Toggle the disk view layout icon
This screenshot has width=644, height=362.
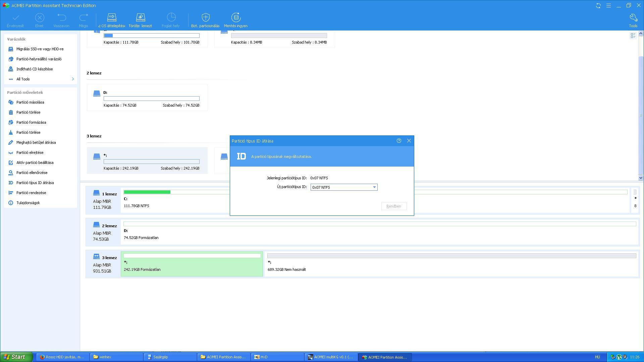coord(633,36)
